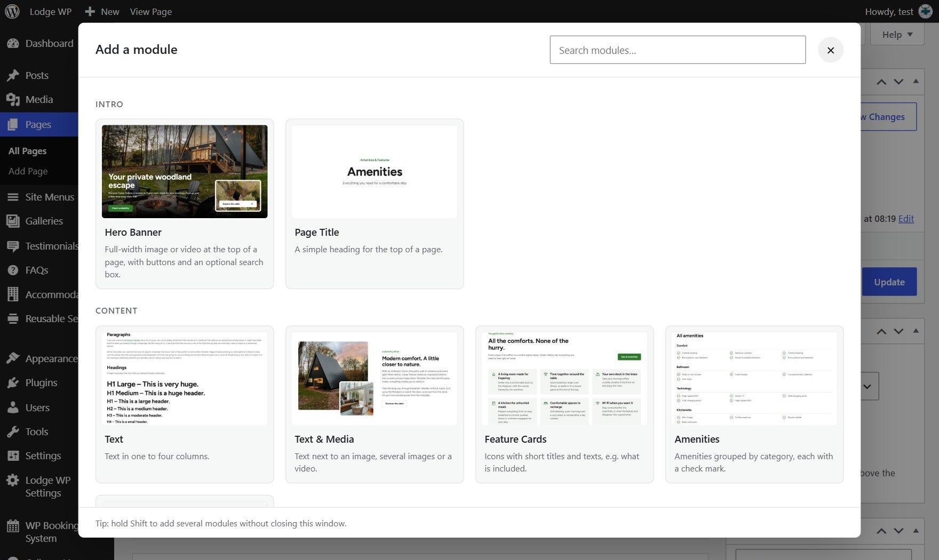The image size is (939, 560).
Task: Open the New content menu
Action: pos(102,12)
